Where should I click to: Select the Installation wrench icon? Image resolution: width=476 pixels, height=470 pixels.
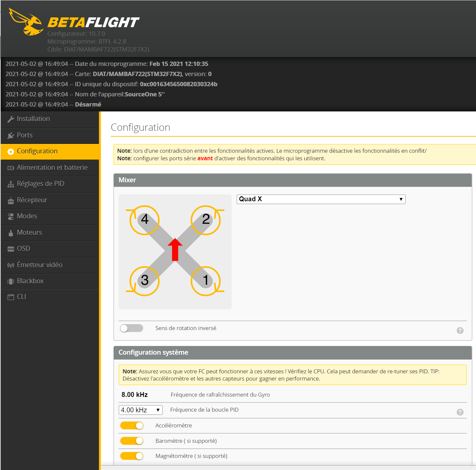coord(11,119)
